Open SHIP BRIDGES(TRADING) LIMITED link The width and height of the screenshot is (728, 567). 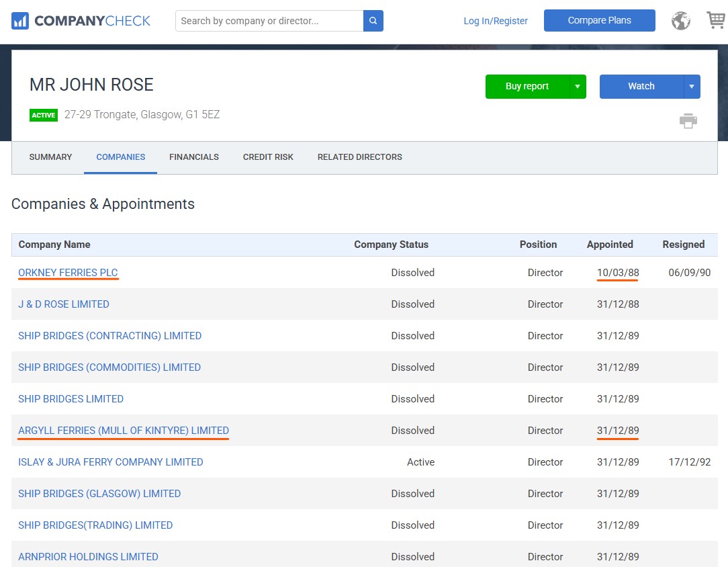click(x=95, y=525)
